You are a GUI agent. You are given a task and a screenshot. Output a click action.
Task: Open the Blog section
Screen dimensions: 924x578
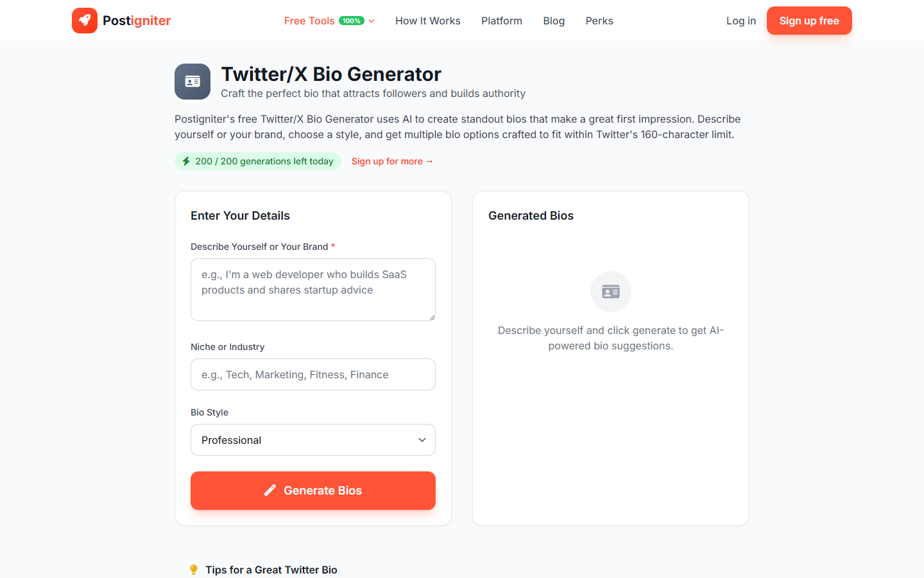pos(553,21)
